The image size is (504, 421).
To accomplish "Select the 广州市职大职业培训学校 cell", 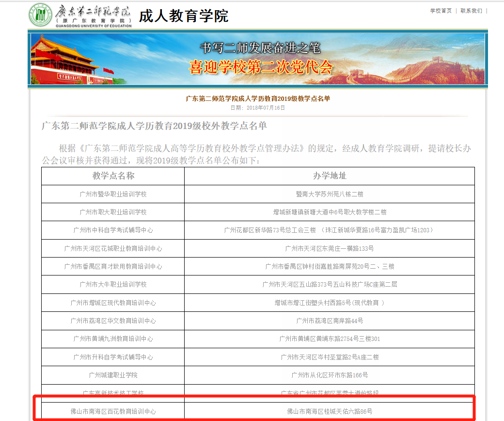I will point(113,212).
